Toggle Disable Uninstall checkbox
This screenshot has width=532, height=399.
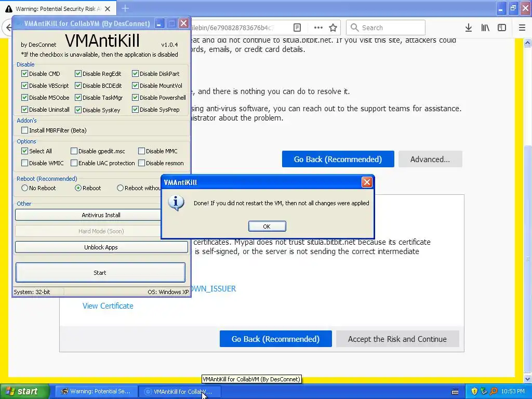click(24, 110)
